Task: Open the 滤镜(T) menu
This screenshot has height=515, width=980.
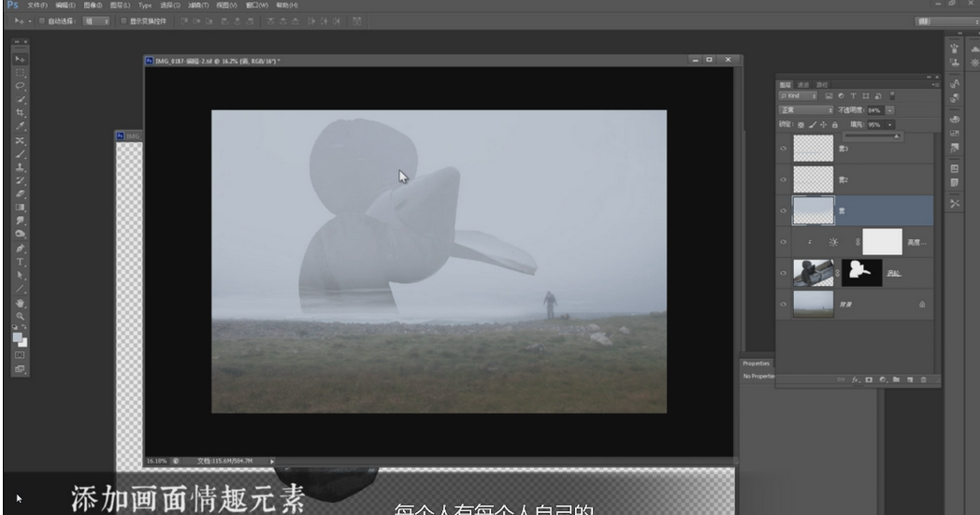Action: coord(198,5)
